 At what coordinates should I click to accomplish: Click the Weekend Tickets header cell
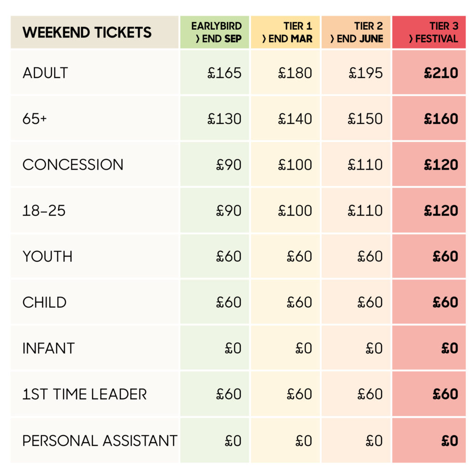pyautogui.click(x=87, y=33)
